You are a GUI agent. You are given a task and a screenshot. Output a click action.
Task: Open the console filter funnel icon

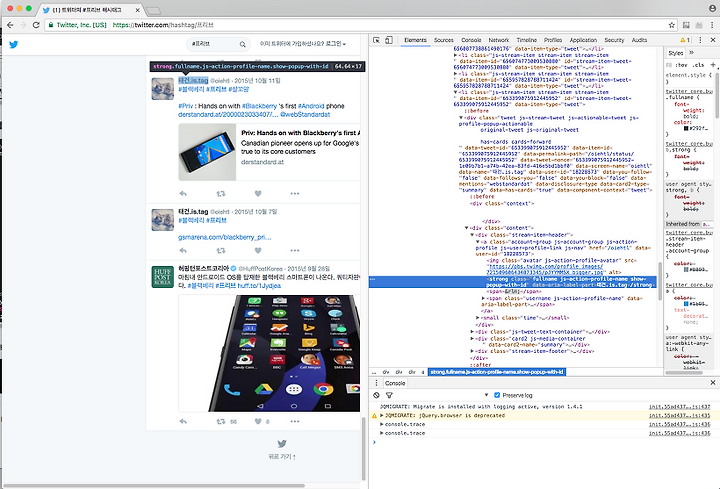pyautogui.click(x=389, y=395)
